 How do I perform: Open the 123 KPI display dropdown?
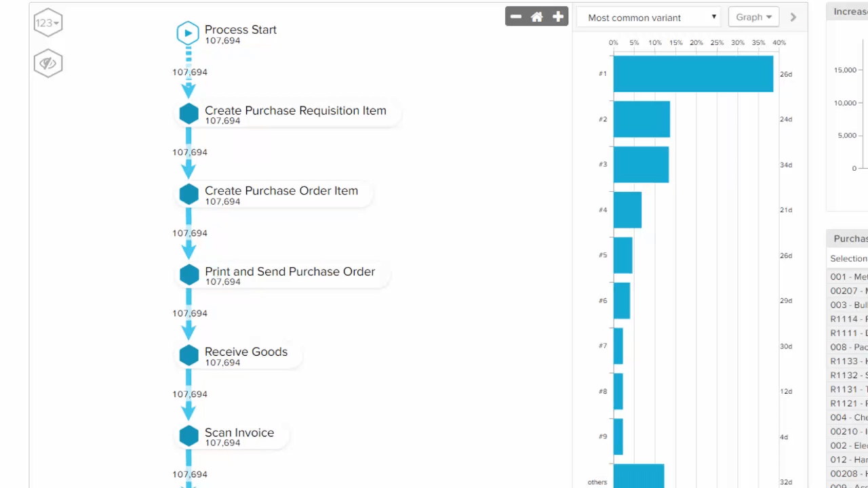[47, 23]
